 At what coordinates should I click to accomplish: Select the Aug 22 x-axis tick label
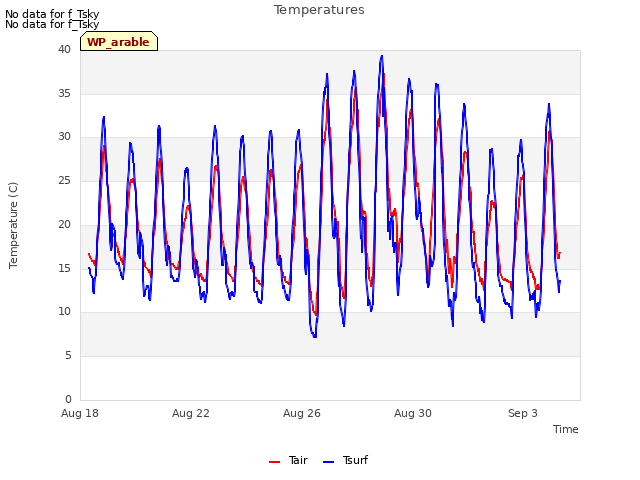(x=191, y=413)
